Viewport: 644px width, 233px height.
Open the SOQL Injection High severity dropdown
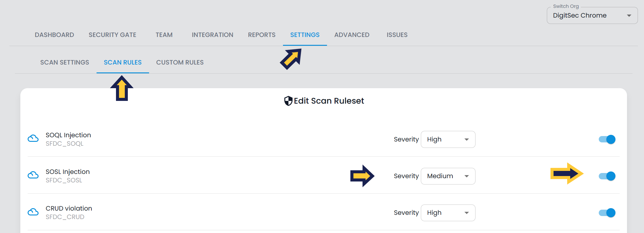[x=448, y=139]
